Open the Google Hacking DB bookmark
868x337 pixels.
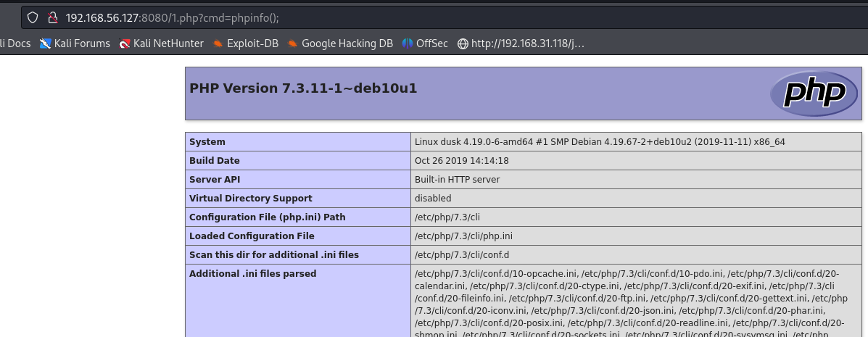pos(340,43)
